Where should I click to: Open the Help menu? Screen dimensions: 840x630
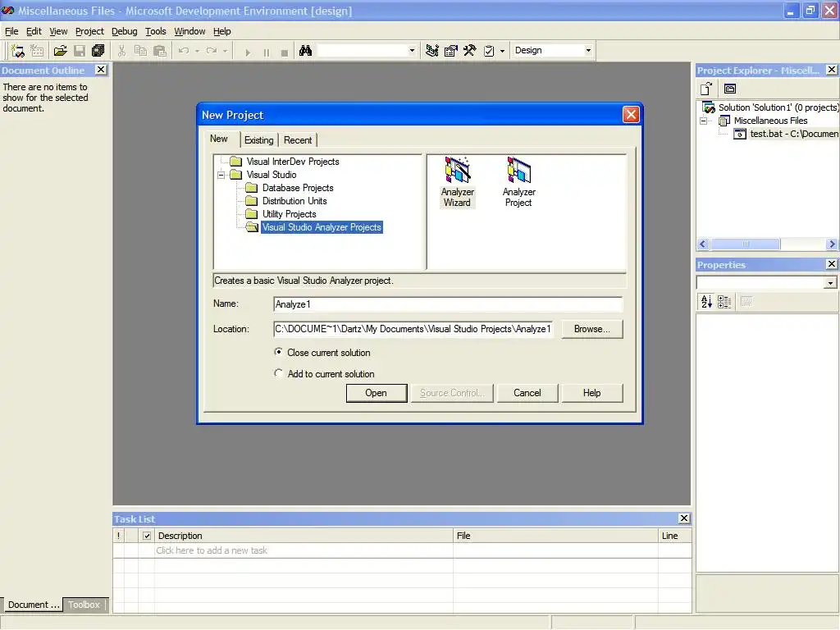click(x=221, y=32)
